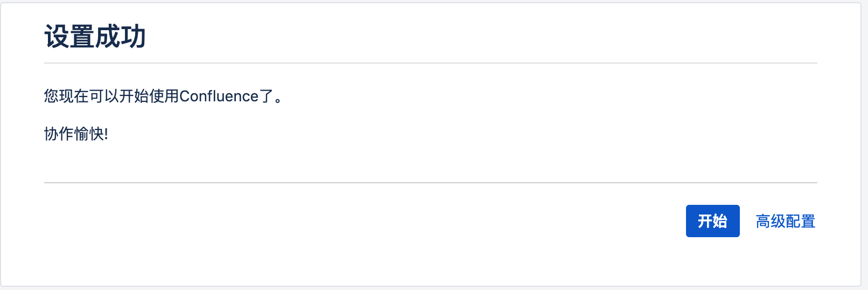The width and height of the screenshot is (868, 290).
Task: Click the 协作愉快! text line
Action: [76, 134]
